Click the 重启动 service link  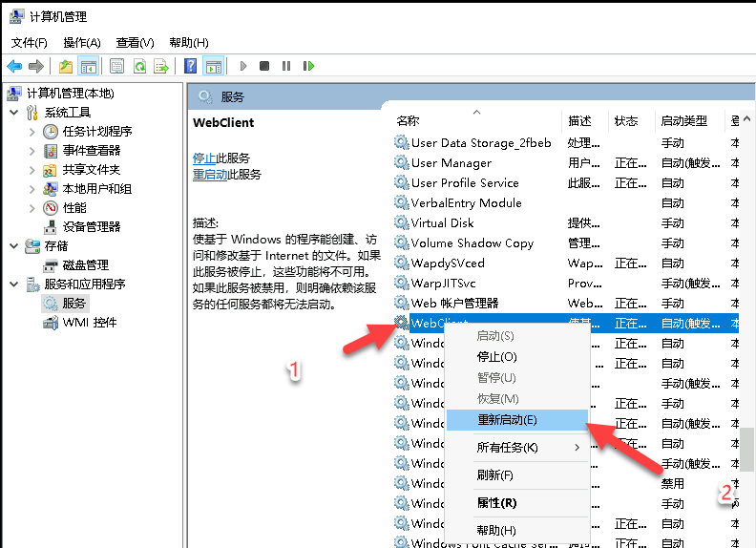(210, 175)
